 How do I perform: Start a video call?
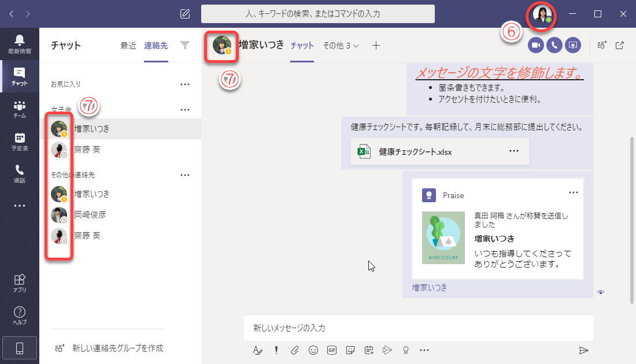coord(535,45)
